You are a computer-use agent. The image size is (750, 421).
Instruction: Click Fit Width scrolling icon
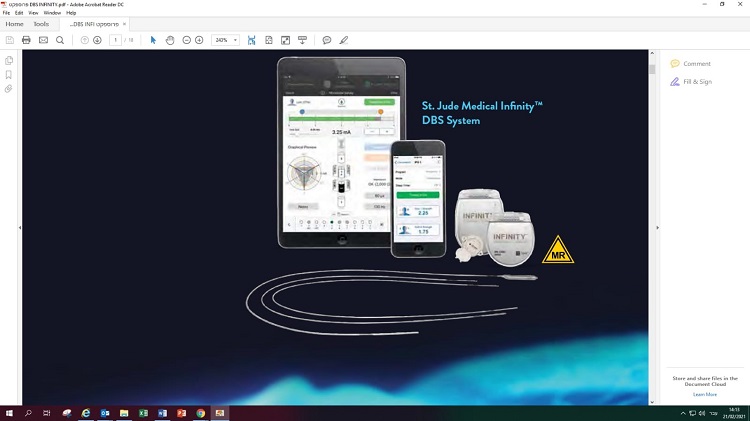[x=252, y=40]
